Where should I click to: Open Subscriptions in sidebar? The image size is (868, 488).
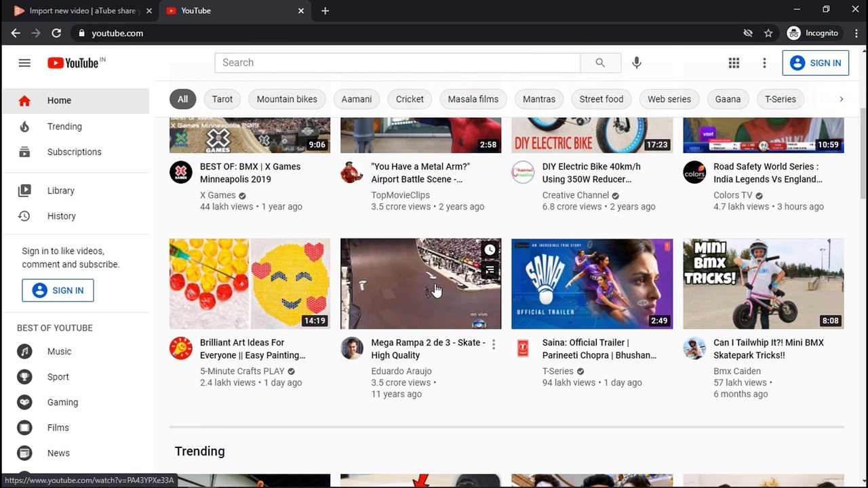[x=75, y=152]
